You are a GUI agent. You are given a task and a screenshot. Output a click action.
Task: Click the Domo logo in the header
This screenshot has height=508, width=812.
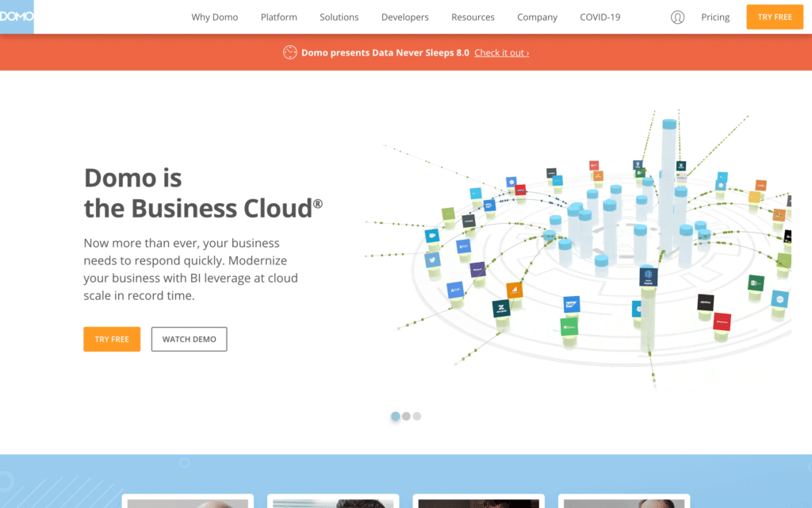tap(17, 17)
